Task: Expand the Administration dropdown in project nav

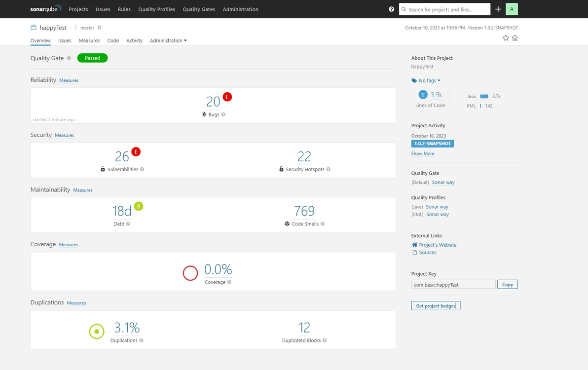Action: click(168, 40)
